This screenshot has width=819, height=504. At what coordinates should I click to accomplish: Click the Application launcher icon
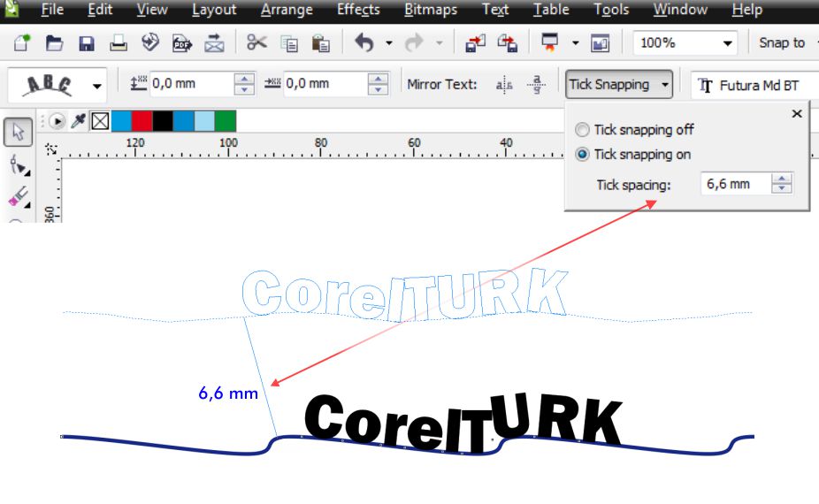tap(549, 42)
